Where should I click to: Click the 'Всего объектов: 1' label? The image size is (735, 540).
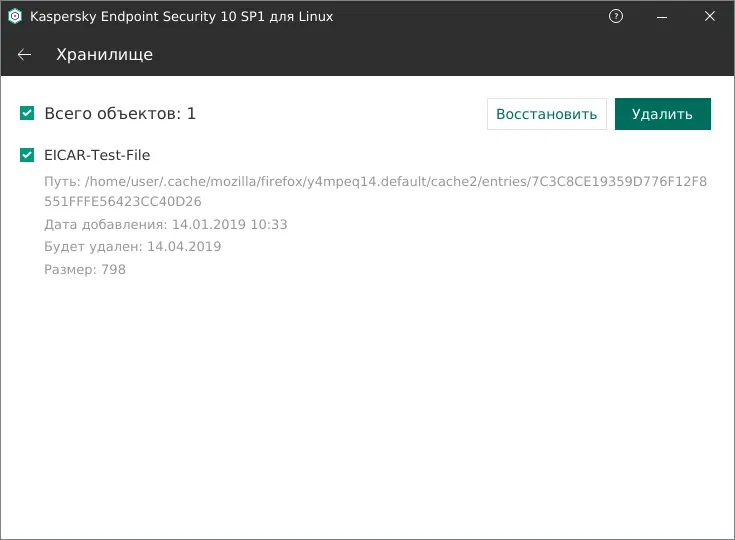tap(120, 114)
